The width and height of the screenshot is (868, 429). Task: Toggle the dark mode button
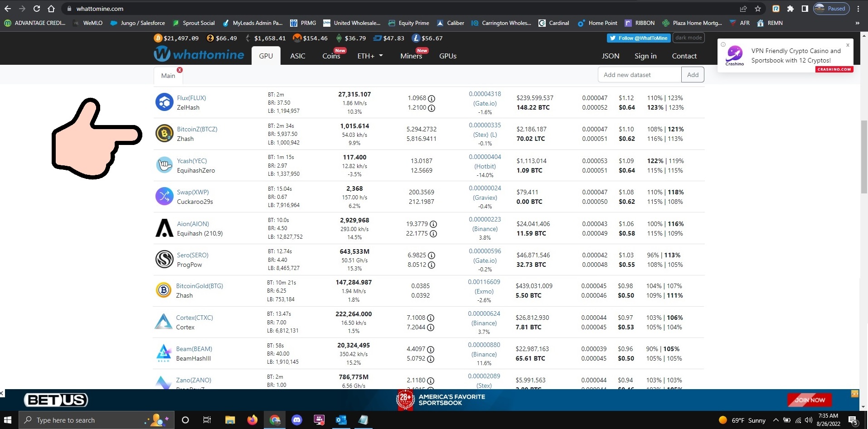click(688, 38)
